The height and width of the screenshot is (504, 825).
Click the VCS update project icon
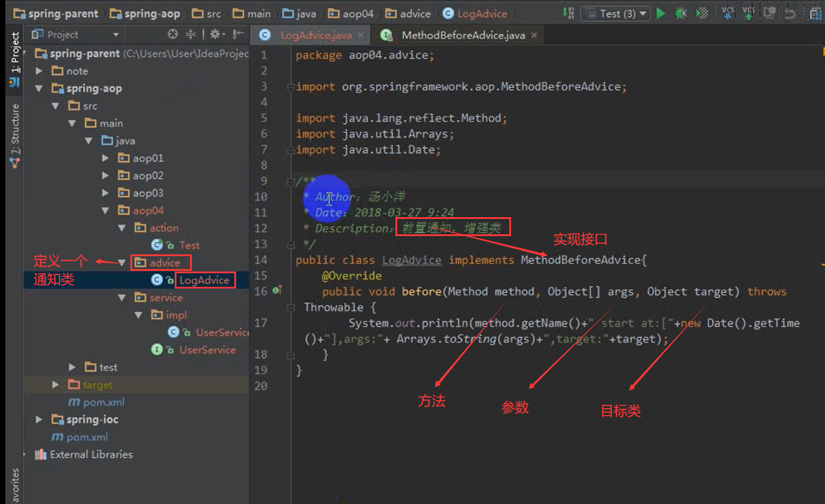[x=728, y=13]
